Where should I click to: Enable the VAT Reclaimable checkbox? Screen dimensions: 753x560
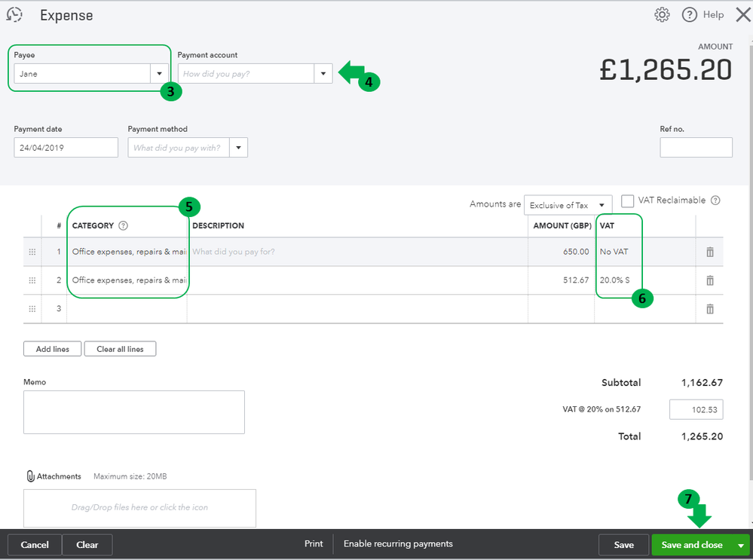tap(627, 201)
